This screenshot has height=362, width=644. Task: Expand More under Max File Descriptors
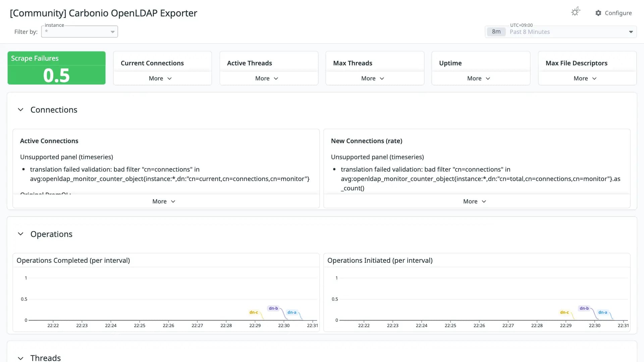pyautogui.click(x=585, y=78)
